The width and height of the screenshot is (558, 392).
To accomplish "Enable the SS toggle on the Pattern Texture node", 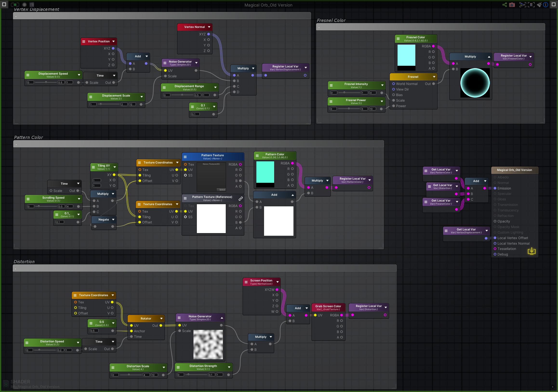I will (x=186, y=175).
